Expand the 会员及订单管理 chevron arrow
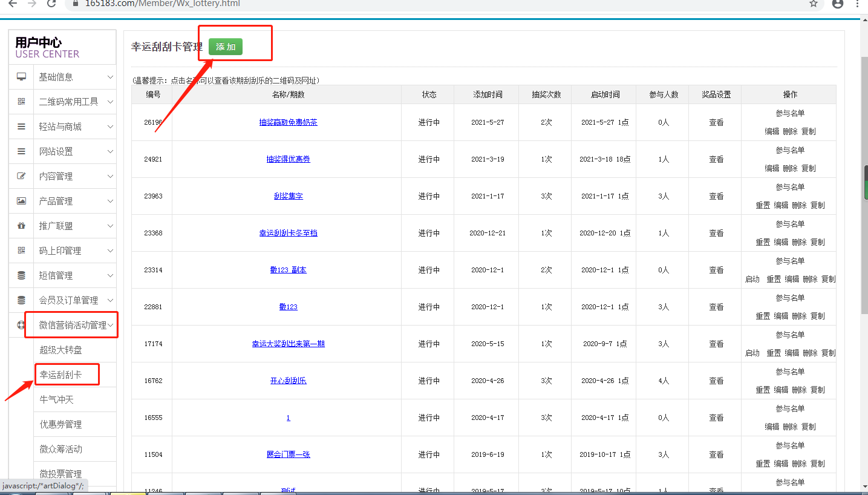868x495 pixels. pos(110,300)
